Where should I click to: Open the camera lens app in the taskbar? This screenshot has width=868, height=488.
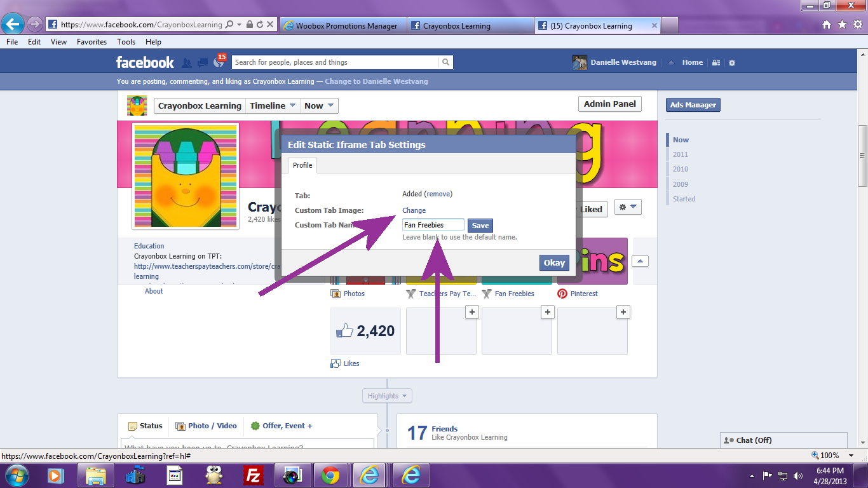point(292,475)
